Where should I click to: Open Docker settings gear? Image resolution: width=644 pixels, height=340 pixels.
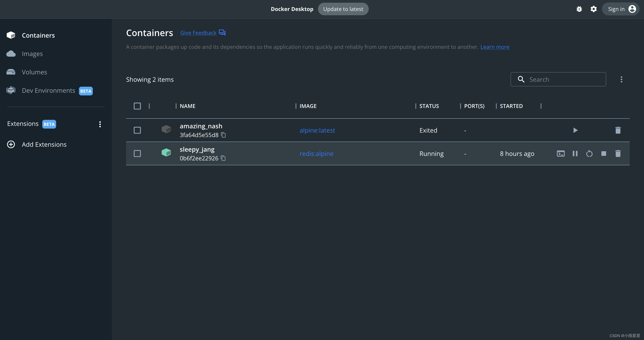[593, 9]
